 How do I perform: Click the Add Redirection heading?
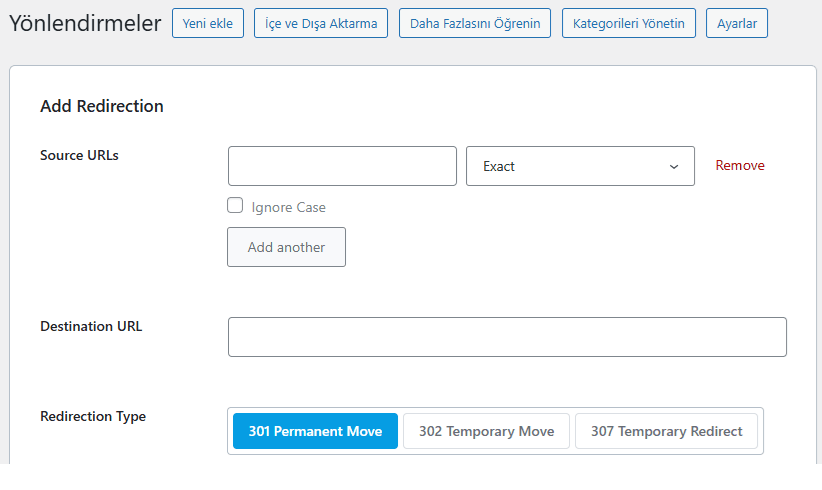tap(102, 106)
